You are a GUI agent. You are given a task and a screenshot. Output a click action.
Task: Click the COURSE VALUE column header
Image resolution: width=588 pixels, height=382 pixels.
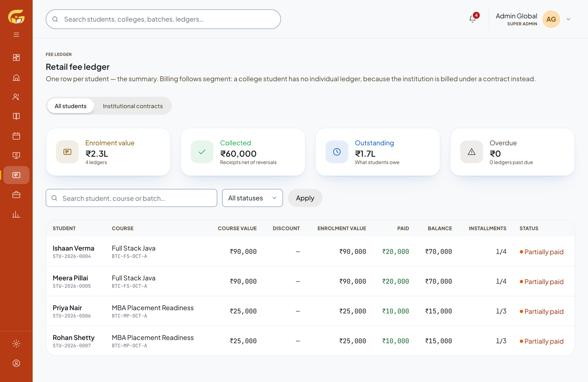[x=237, y=229]
